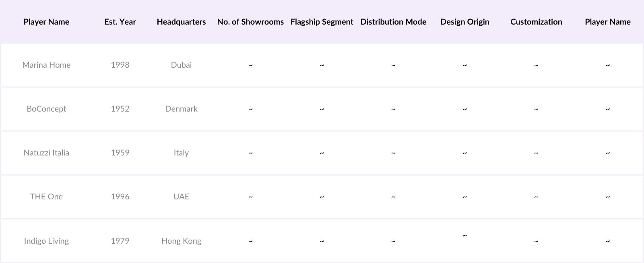Select the Dubai headquarters cell
Screen dimensions: 644x263
point(181,65)
